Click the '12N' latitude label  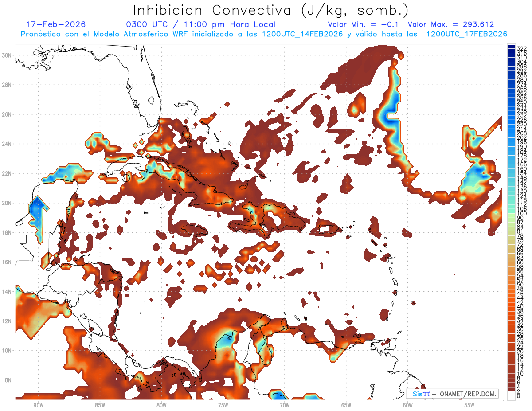click(x=7, y=321)
